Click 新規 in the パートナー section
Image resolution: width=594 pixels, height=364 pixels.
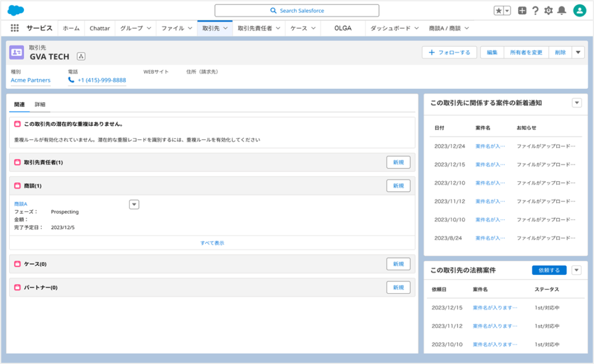(398, 288)
